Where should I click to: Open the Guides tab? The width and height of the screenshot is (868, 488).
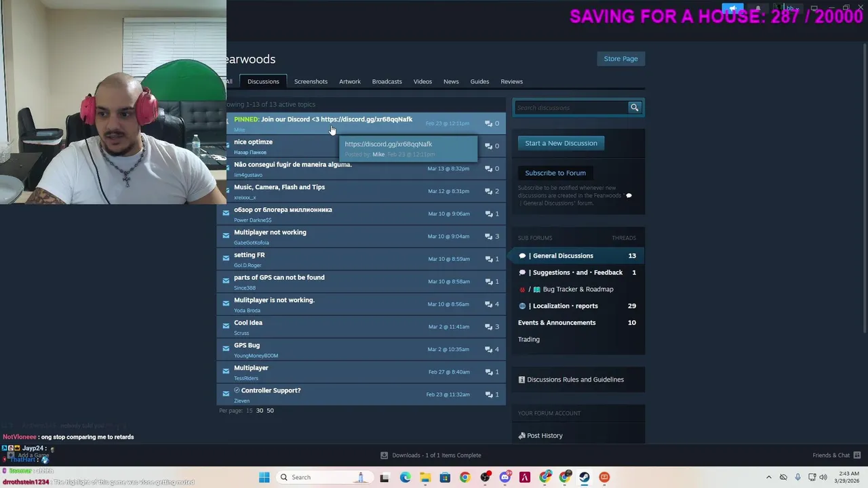pyautogui.click(x=479, y=81)
